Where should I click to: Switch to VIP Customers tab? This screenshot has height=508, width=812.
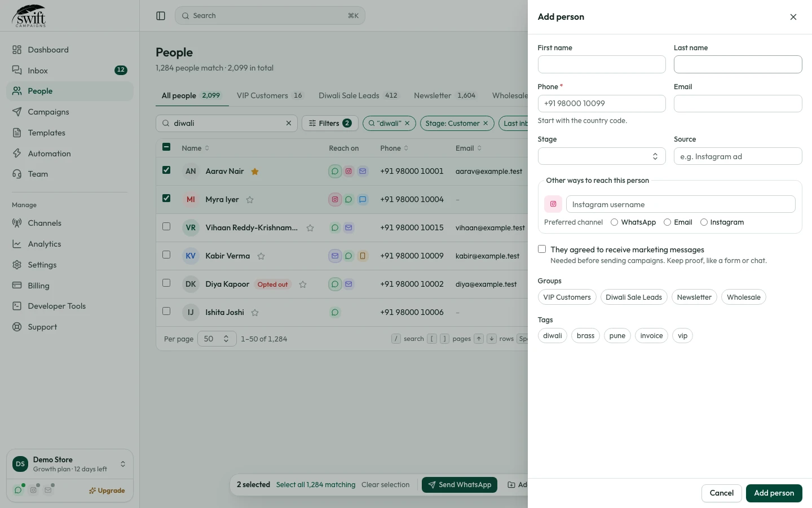click(x=270, y=95)
